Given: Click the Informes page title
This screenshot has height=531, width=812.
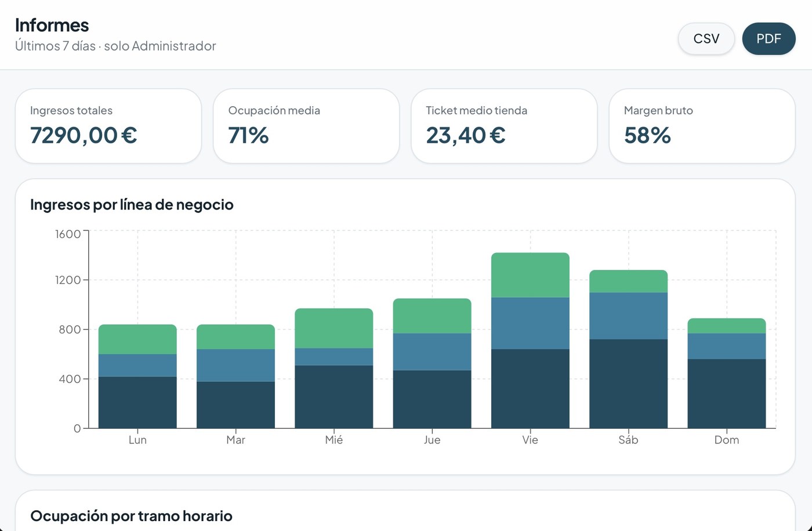Looking at the screenshot, I should point(52,25).
